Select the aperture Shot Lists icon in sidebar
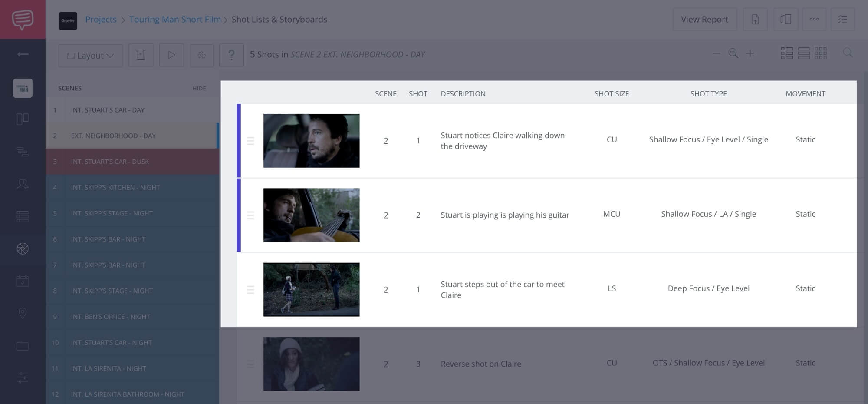The width and height of the screenshot is (868, 404). coord(23,249)
